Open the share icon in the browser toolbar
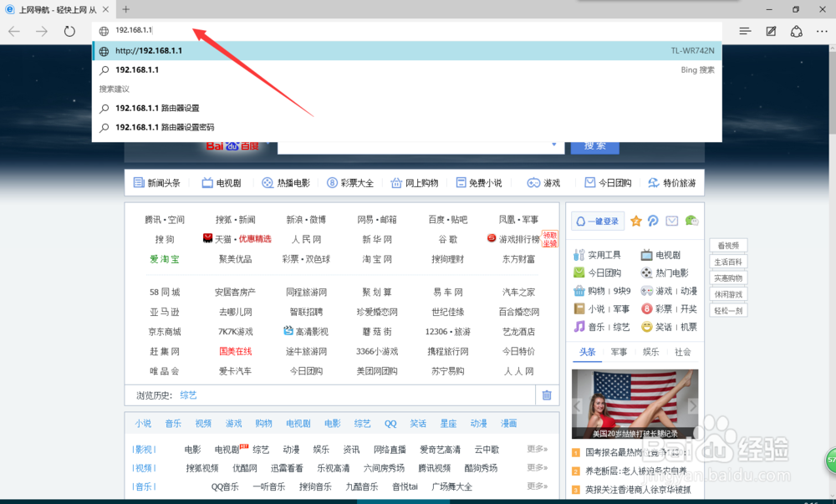 (x=797, y=32)
